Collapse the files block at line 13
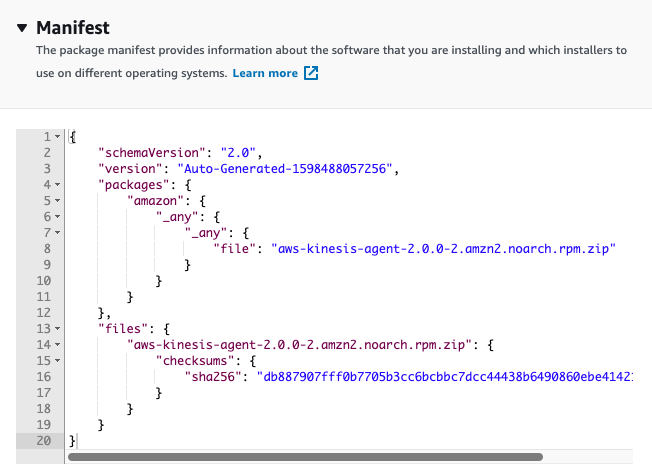The height and width of the screenshot is (473, 652). pos(57,328)
